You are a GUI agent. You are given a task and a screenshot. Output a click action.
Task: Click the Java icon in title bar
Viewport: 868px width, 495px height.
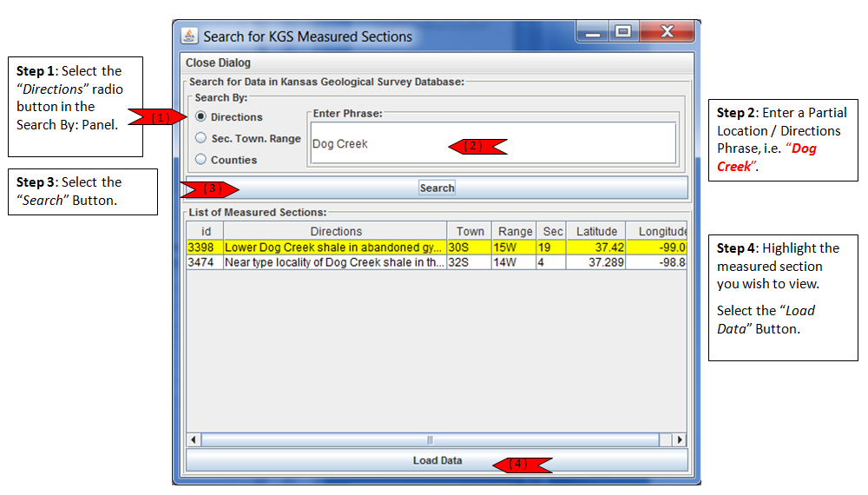189,36
